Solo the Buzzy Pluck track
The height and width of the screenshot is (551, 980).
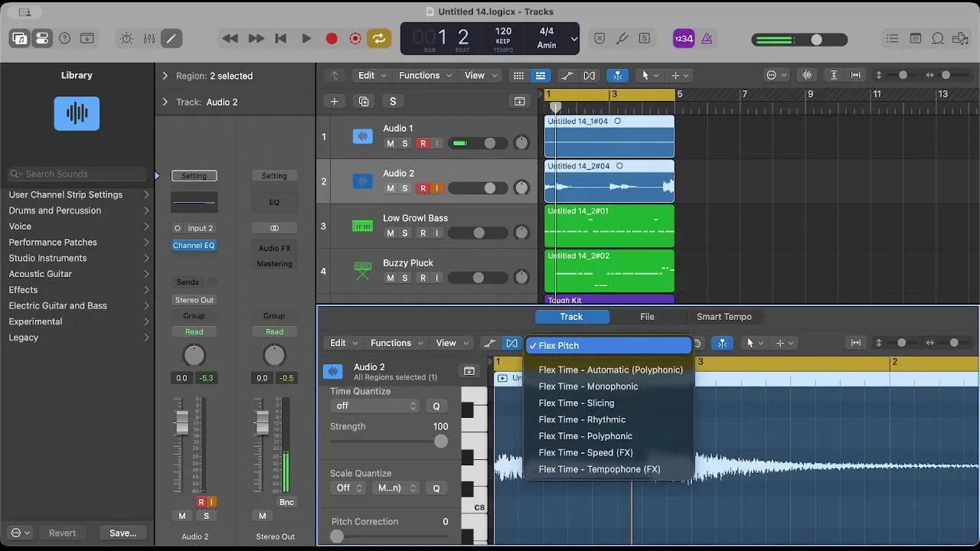(405, 279)
